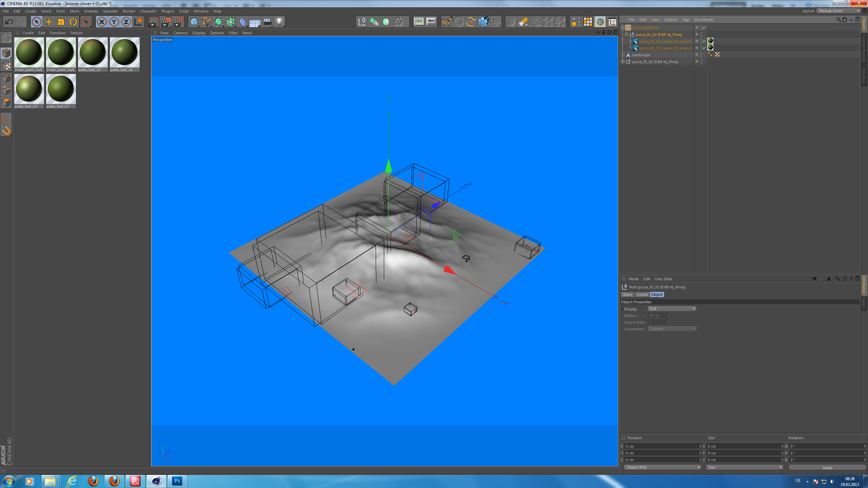Open the Light object icon

(279, 22)
